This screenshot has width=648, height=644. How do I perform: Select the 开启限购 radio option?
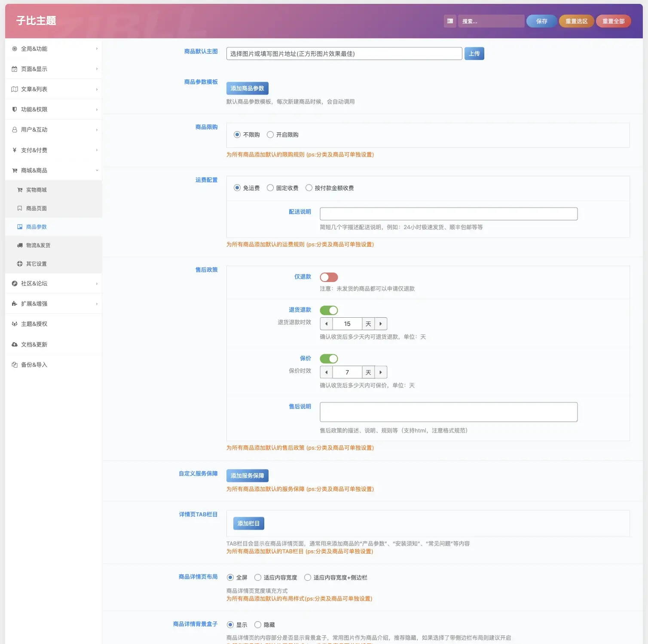[x=270, y=135]
